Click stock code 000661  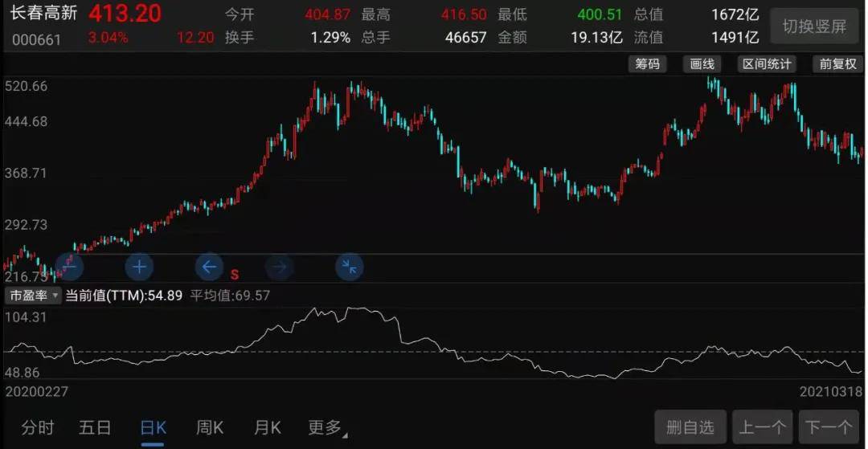35,39
